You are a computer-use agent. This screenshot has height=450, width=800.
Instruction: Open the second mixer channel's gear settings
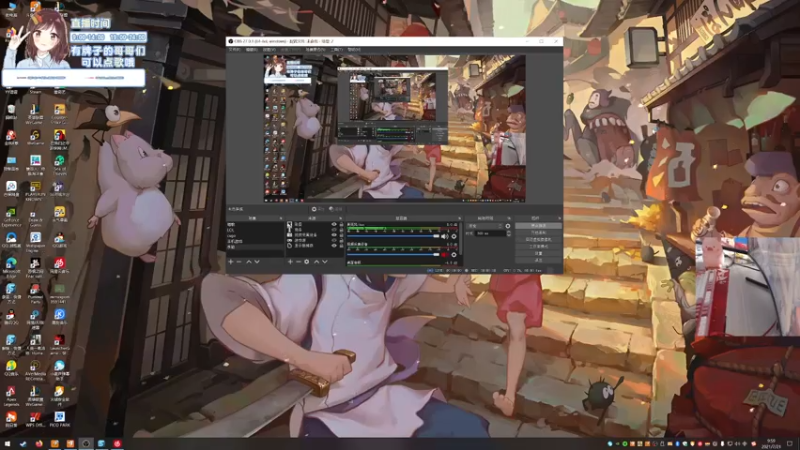pyautogui.click(x=454, y=255)
